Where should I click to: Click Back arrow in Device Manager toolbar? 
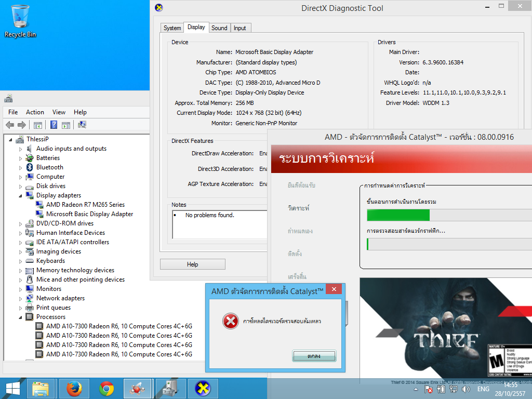click(x=10, y=125)
